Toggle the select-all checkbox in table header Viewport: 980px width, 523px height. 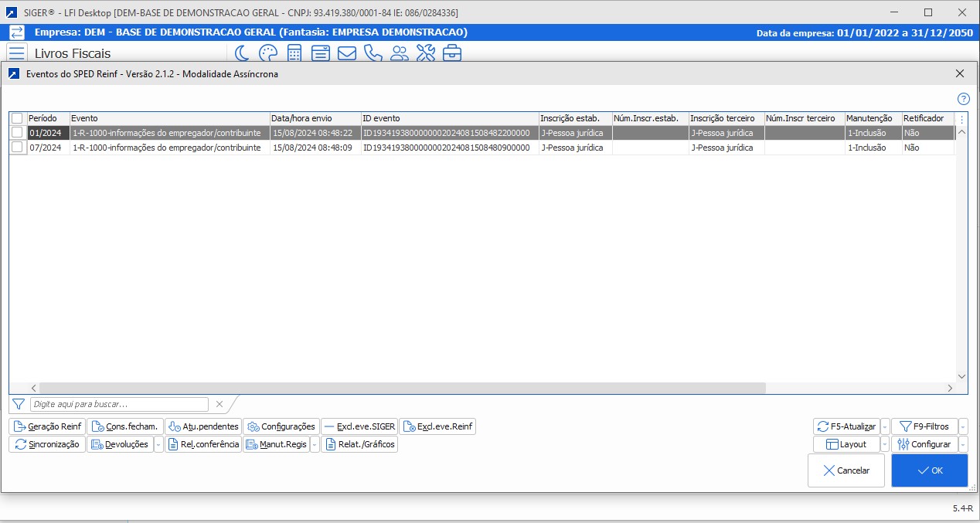pyautogui.click(x=17, y=118)
